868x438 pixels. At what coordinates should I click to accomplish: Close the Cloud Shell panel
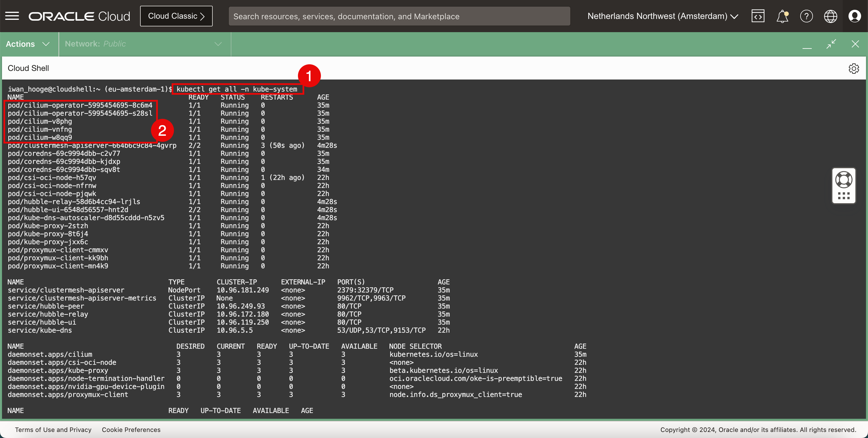[855, 44]
